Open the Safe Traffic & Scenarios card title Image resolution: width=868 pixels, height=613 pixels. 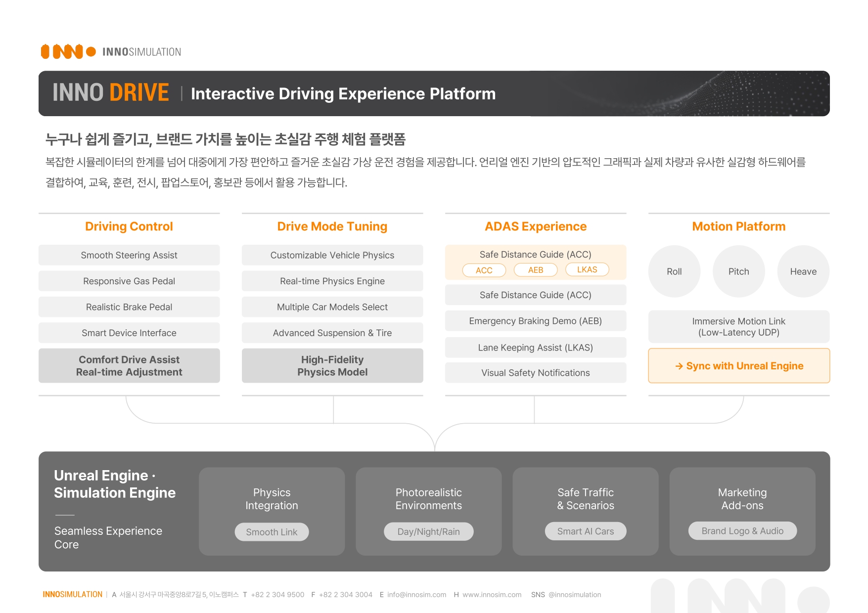586,499
